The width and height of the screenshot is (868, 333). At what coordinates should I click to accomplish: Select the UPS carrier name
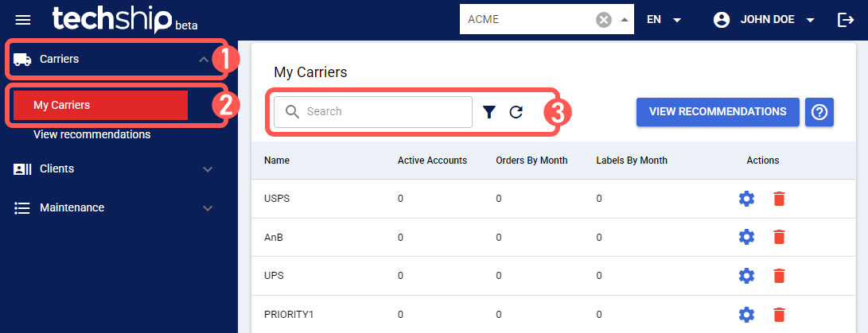pos(274,276)
